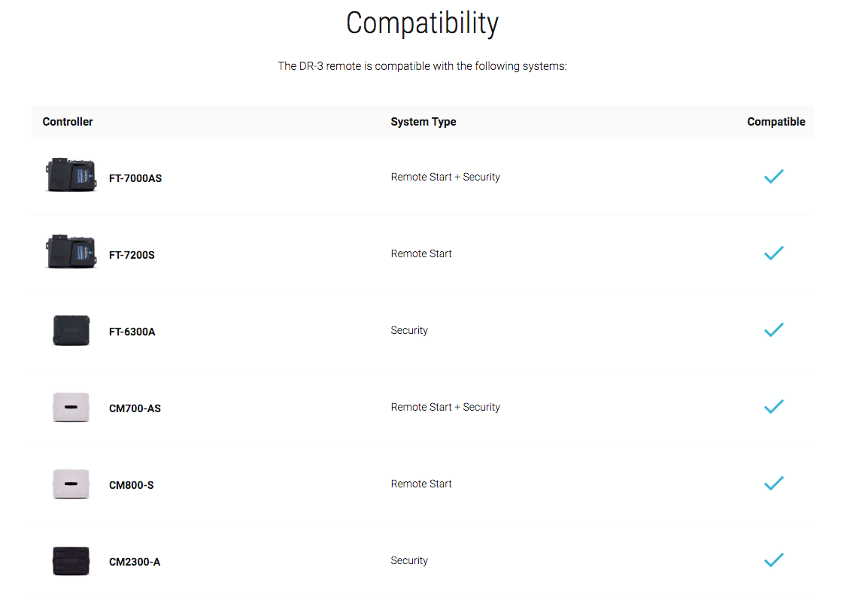Click the CM700-AS controller thumbnail
Image resolution: width=853 pixels, height=616 pixels.
click(71, 407)
